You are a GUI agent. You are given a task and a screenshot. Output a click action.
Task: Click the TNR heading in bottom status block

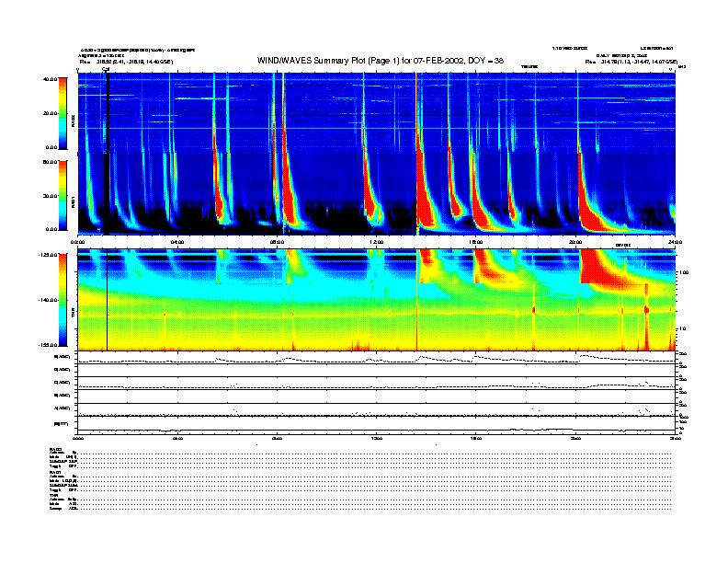(x=53, y=495)
